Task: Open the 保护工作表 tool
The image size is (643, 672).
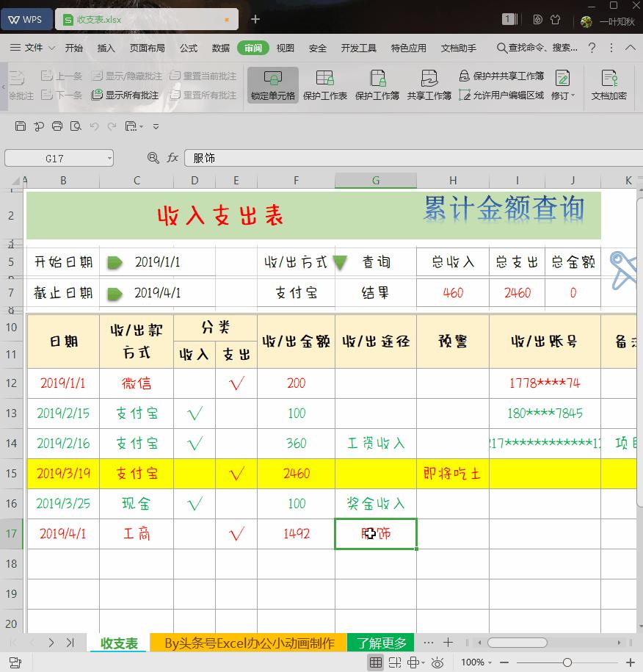Action: [x=324, y=85]
